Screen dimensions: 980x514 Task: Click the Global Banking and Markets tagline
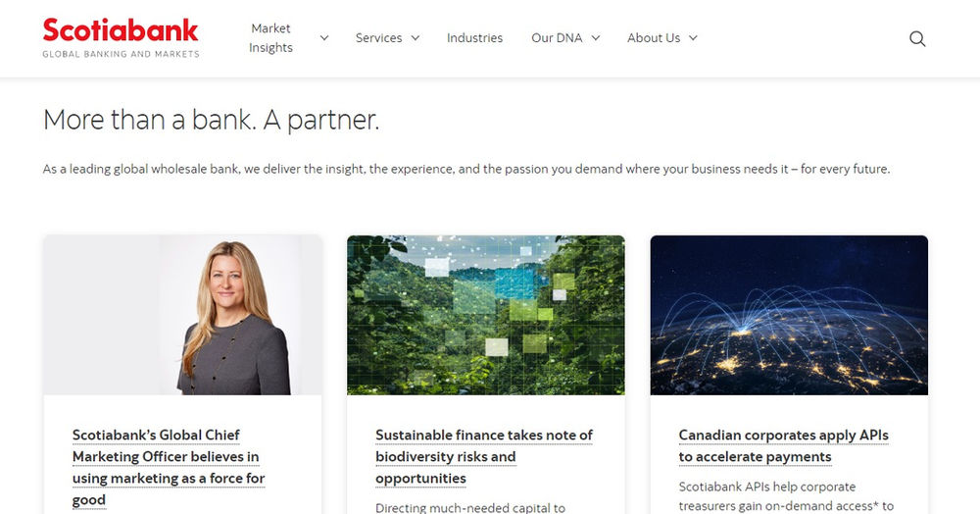point(121,54)
